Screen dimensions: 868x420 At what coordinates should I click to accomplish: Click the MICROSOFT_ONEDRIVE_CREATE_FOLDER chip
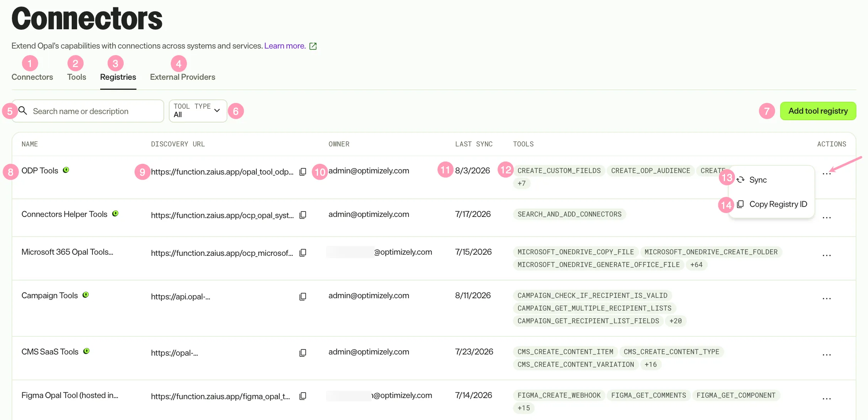pos(711,252)
